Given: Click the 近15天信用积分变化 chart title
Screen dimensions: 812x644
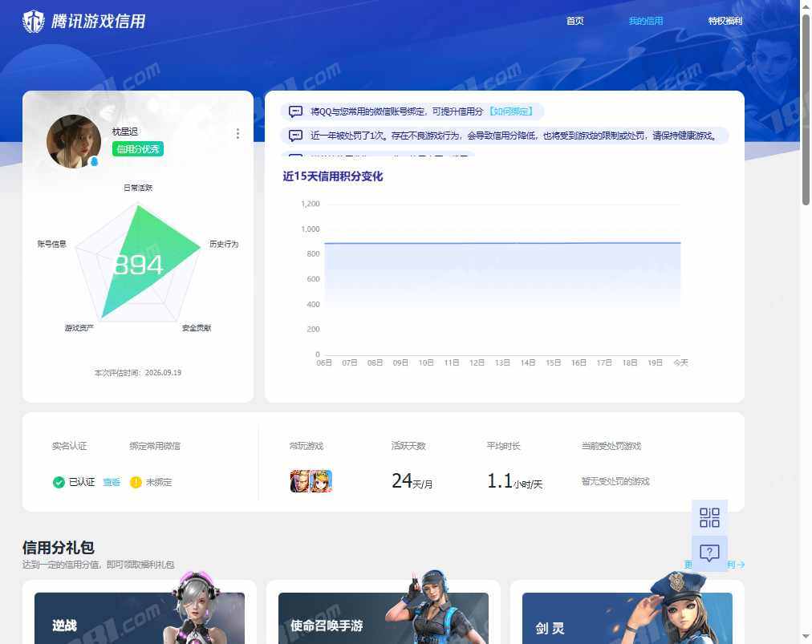Looking at the screenshot, I should tap(332, 176).
